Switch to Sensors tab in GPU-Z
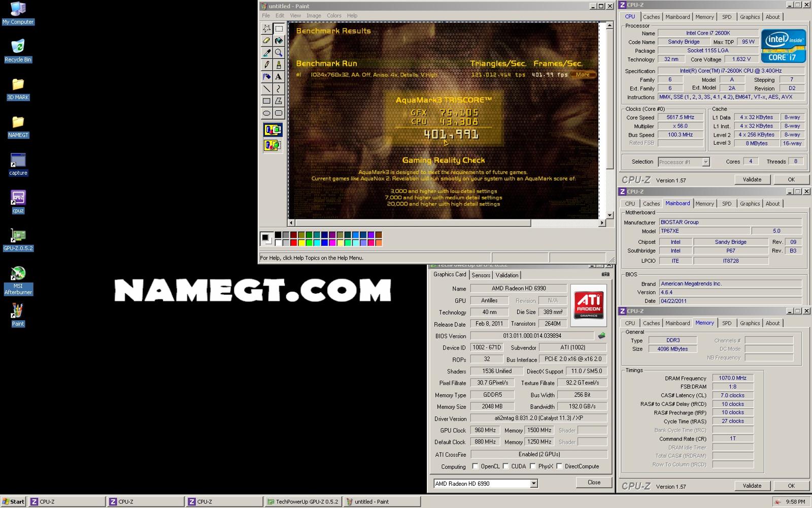This screenshot has width=812, height=508. [481, 275]
